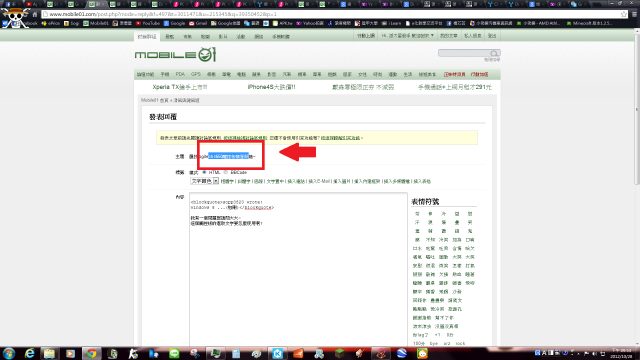This screenshot has width=640, height=360.
Task: Click the Mobile01 site logo
Action: (x=175, y=55)
